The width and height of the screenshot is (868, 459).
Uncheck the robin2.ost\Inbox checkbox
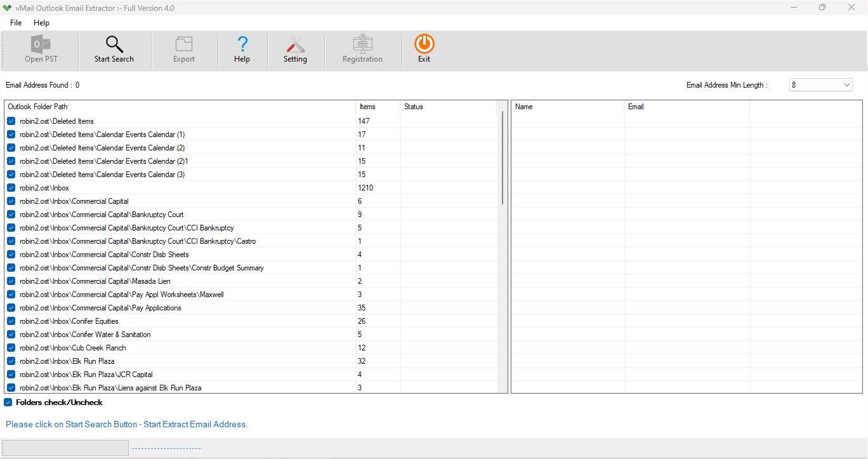coord(11,188)
